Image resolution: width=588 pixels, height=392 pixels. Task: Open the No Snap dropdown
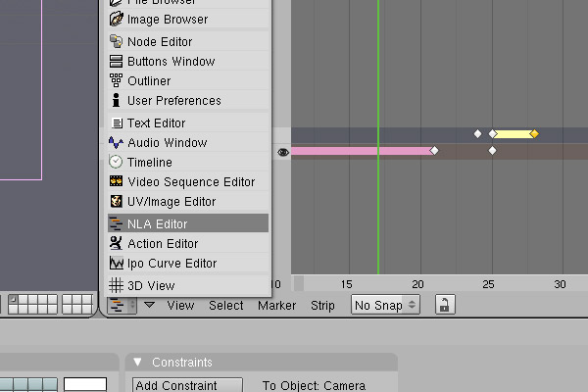(x=385, y=305)
